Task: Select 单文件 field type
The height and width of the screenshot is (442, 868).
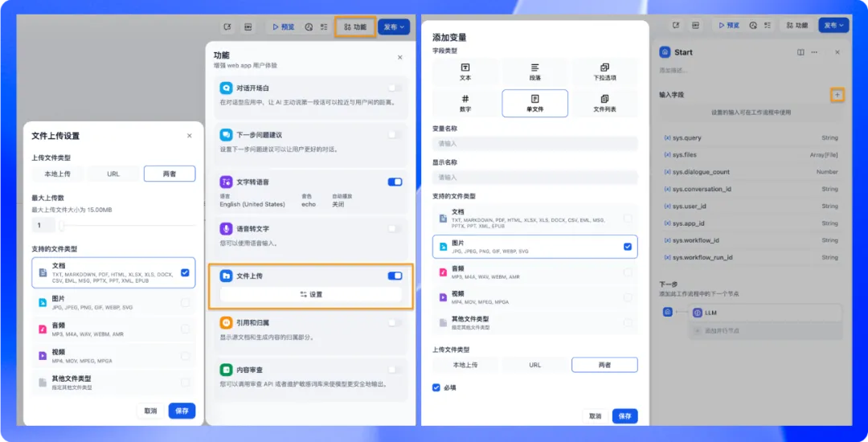Action: [534, 104]
